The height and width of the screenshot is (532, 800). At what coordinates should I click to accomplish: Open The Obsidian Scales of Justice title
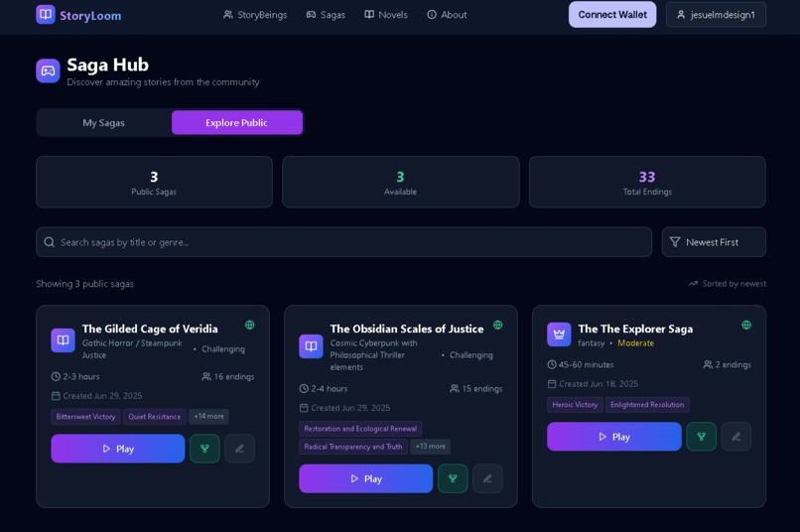coord(407,329)
